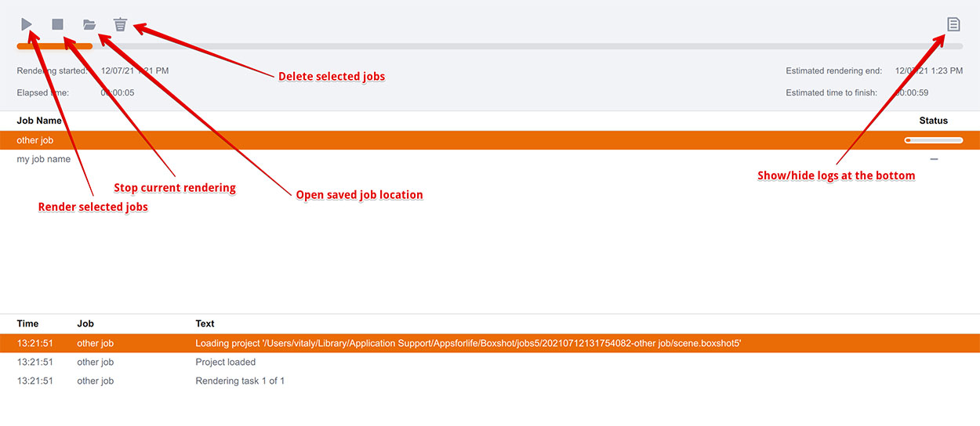This screenshot has width=980, height=426.
Task: Open saved job location folder icon
Action: [89, 25]
